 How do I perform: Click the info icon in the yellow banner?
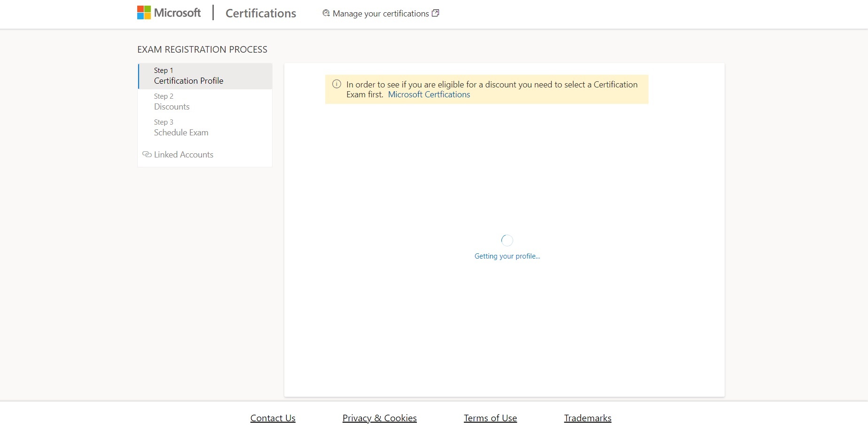(336, 84)
